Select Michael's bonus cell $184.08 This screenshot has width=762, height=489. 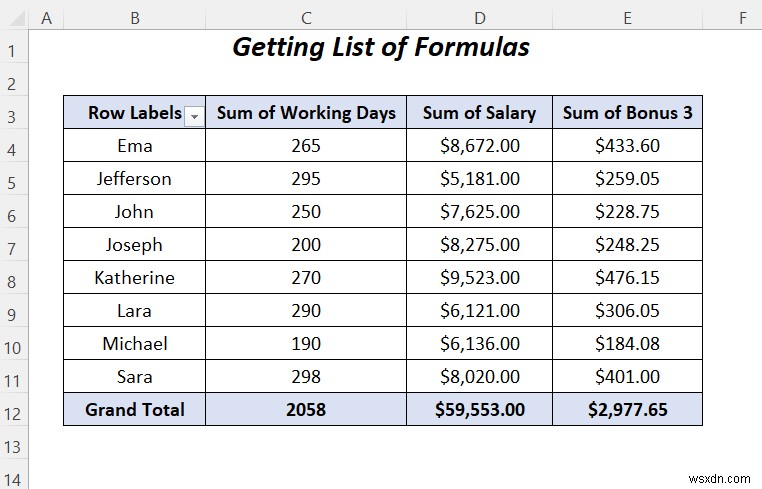point(628,344)
